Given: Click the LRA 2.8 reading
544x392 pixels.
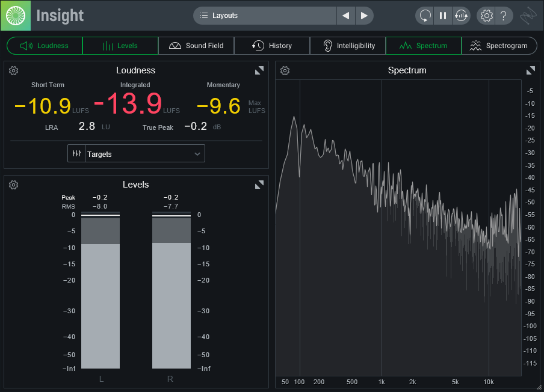Looking at the screenshot, I should 87,126.
